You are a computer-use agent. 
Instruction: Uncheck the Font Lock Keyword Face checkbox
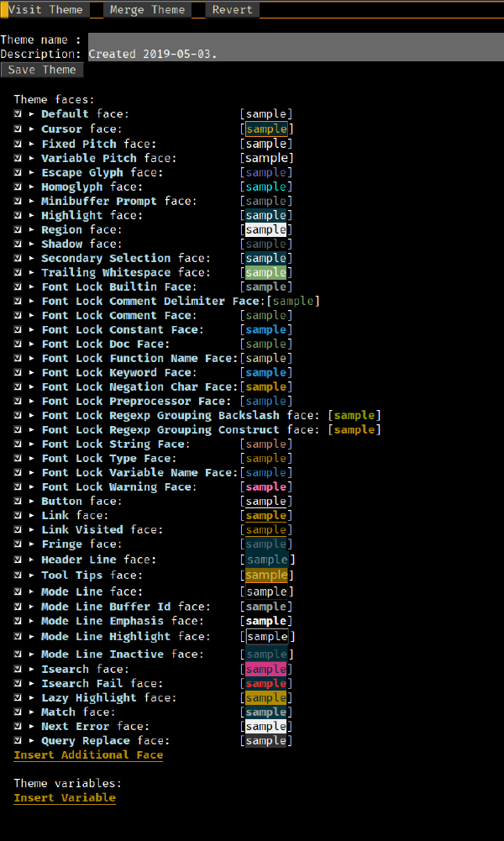[18, 372]
